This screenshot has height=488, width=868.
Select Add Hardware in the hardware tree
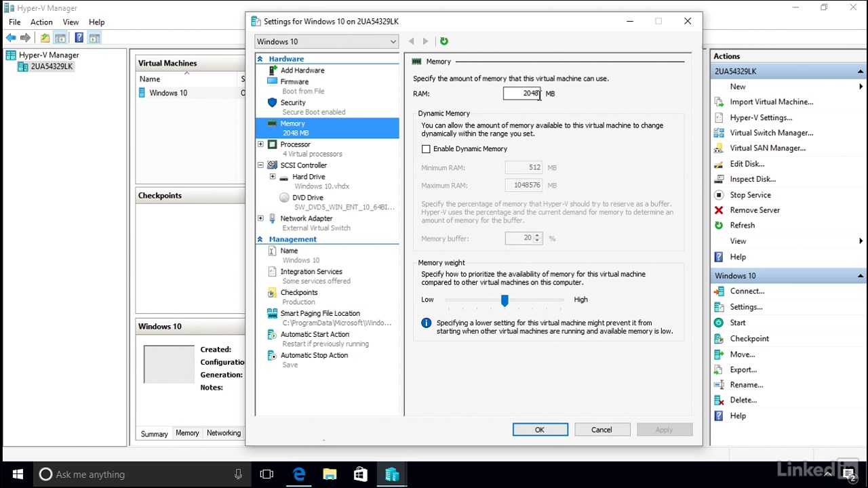(302, 70)
